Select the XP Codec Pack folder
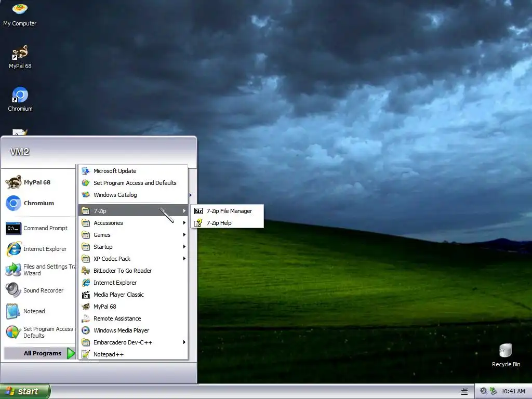Screen dimensions: 532x399 [133, 259]
